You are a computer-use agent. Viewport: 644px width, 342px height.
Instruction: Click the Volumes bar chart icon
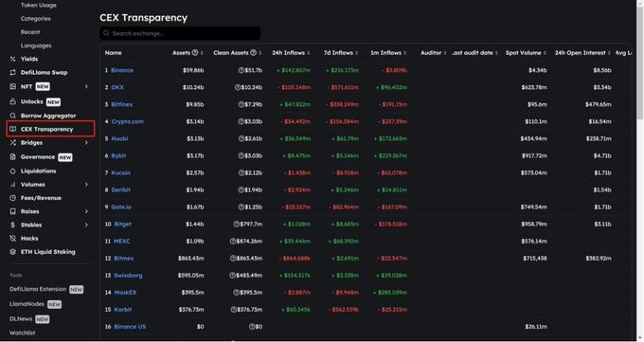click(x=12, y=184)
